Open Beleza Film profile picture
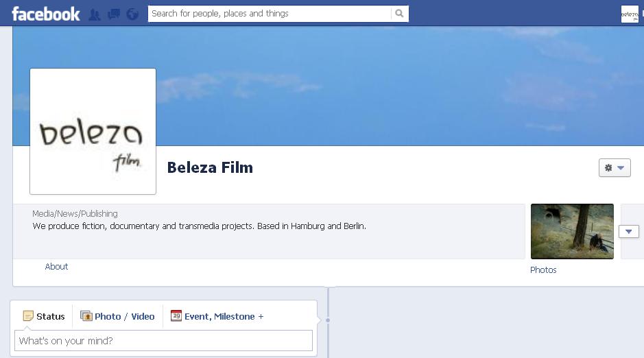This screenshot has height=358, width=644. (x=93, y=132)
